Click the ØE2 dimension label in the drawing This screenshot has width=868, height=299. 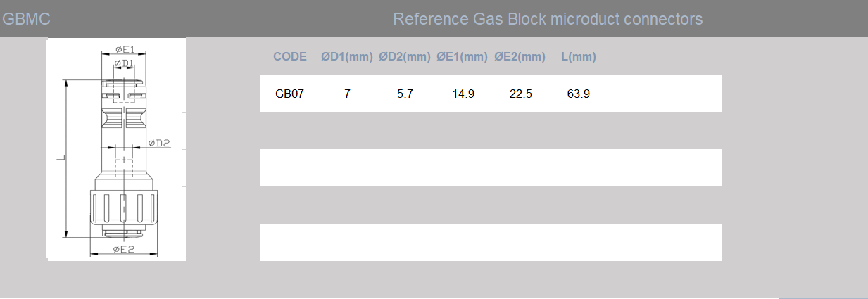[123, 250]
